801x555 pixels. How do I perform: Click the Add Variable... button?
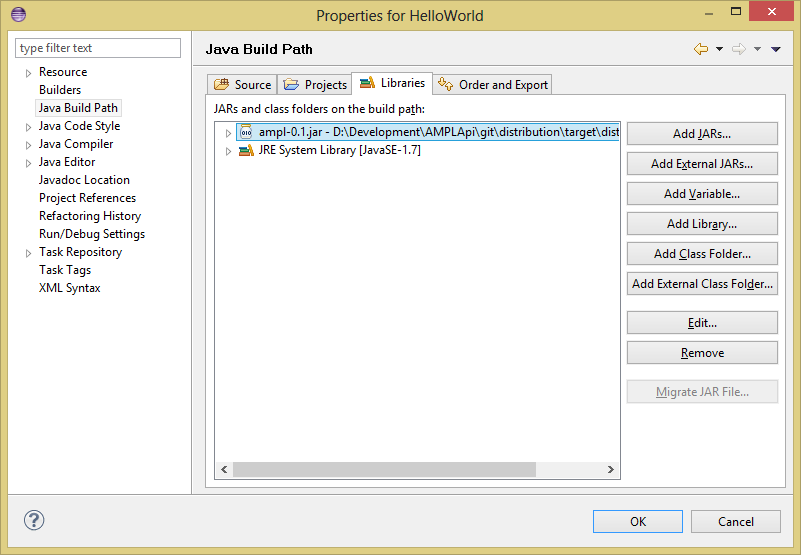coord(702,194)
